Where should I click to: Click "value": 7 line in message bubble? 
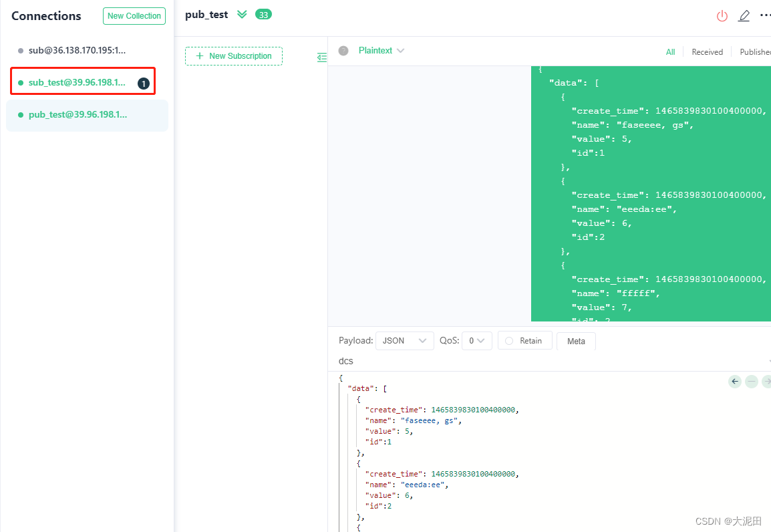click(x=601, y=308)
